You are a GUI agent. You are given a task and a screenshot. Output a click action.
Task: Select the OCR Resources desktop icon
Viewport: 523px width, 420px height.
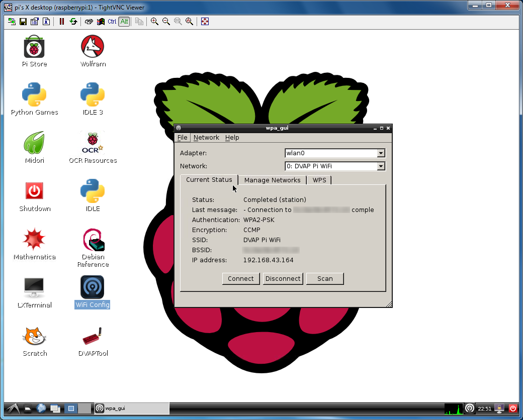pos(93,147)
